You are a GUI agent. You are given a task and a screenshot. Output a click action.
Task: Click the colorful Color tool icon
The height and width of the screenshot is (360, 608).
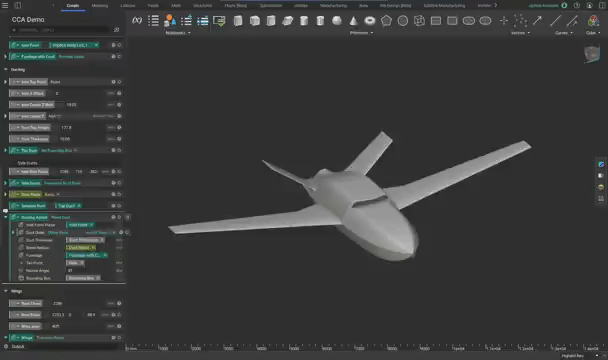pos(593,21)
